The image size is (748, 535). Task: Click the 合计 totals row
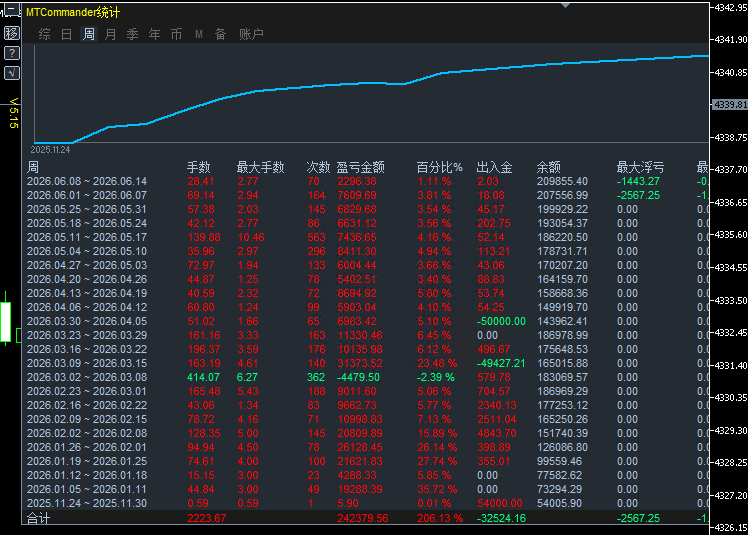pos(365,518)
